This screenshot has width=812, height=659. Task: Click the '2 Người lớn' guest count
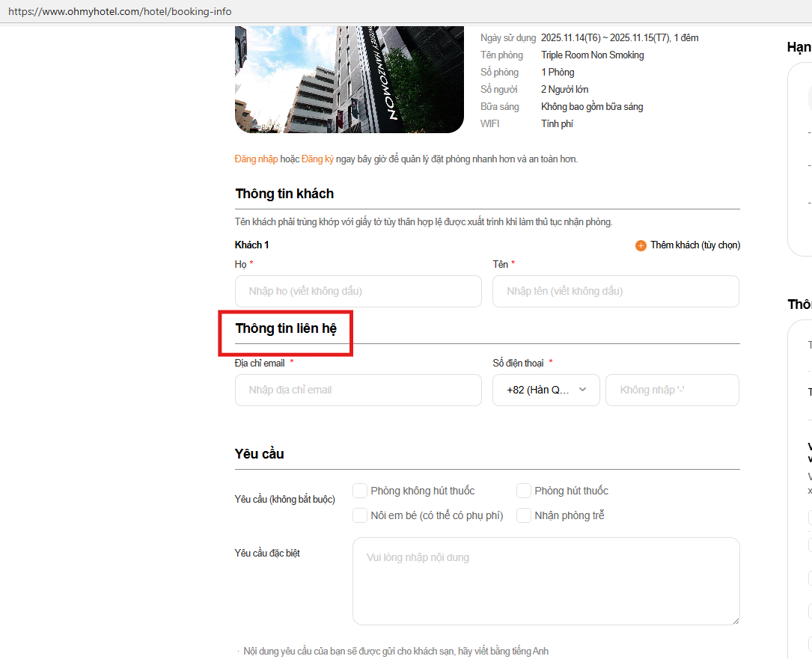[x=564, y=90]
